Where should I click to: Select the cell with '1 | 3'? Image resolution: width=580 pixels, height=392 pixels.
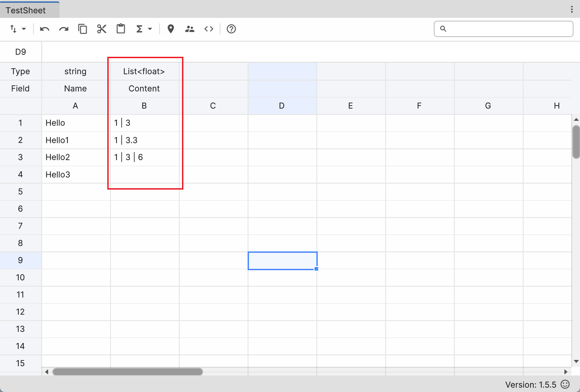tap(144, 123)
